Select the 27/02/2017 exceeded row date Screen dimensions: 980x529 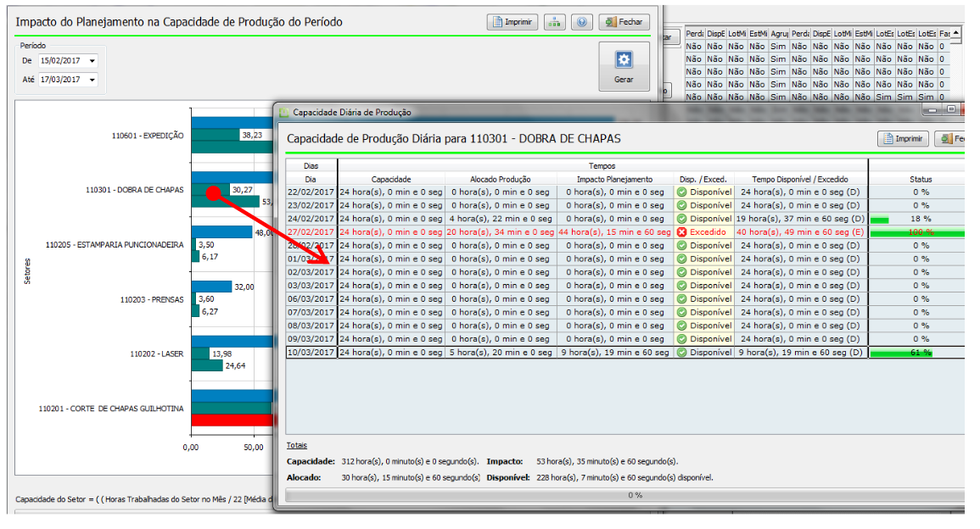pos(311,232)
